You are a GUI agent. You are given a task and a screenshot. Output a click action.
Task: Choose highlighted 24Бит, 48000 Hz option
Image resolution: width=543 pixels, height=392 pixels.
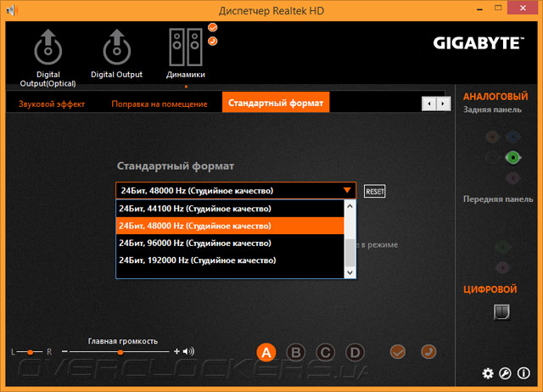click(230, 226)
